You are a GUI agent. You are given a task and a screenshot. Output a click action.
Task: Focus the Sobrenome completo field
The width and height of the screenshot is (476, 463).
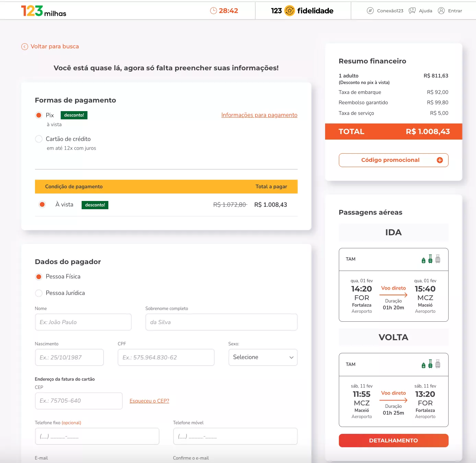[x=222, y=322]
